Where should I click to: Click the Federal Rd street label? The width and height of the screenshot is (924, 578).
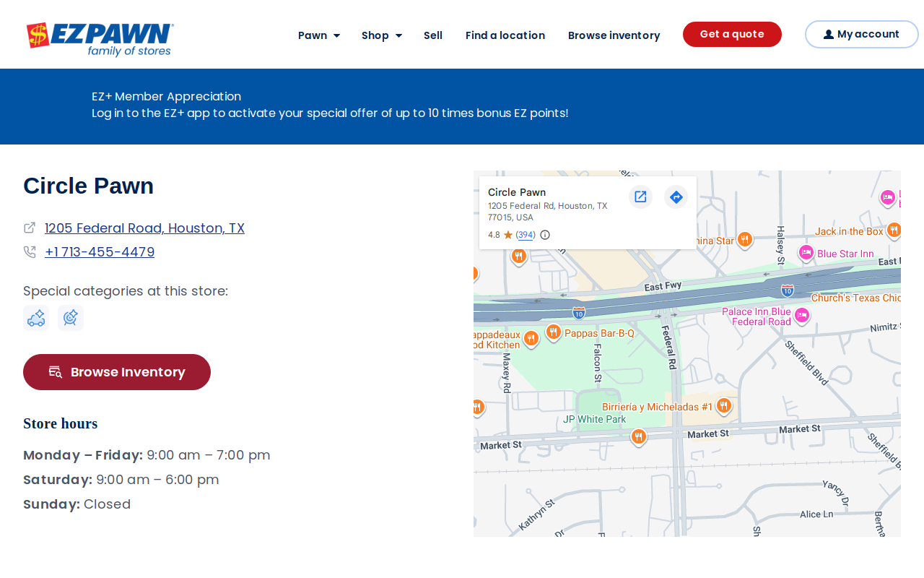668,348
